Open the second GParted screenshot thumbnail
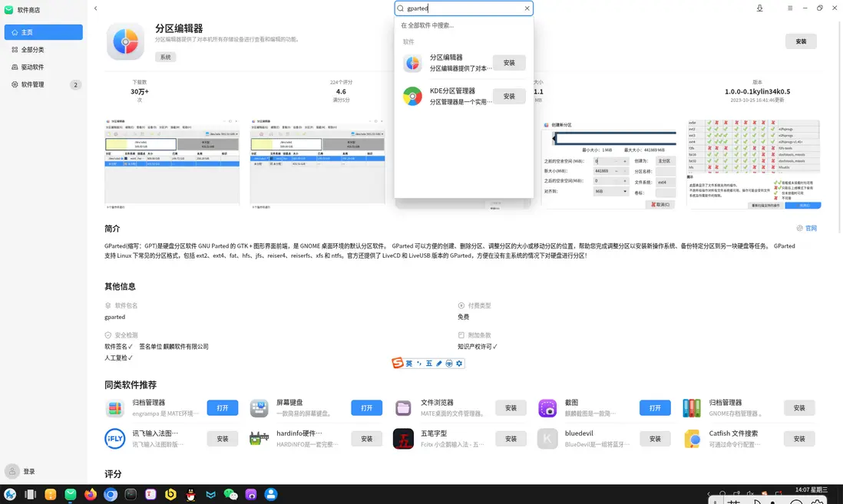Screen dimensions: 843x504 317,163
